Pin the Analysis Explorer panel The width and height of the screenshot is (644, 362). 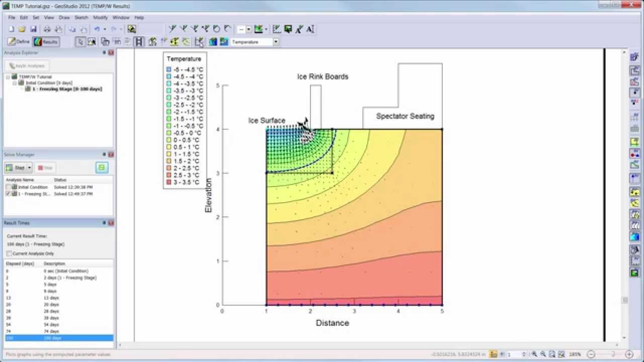tap(104, 53)
